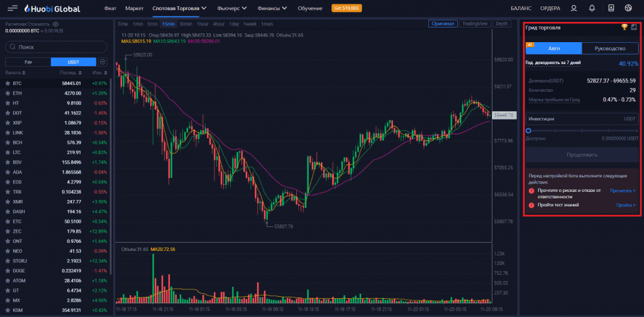Screen dimensions: 644x317
Task: Select the Time chart interval
Action: pos(123,24)
